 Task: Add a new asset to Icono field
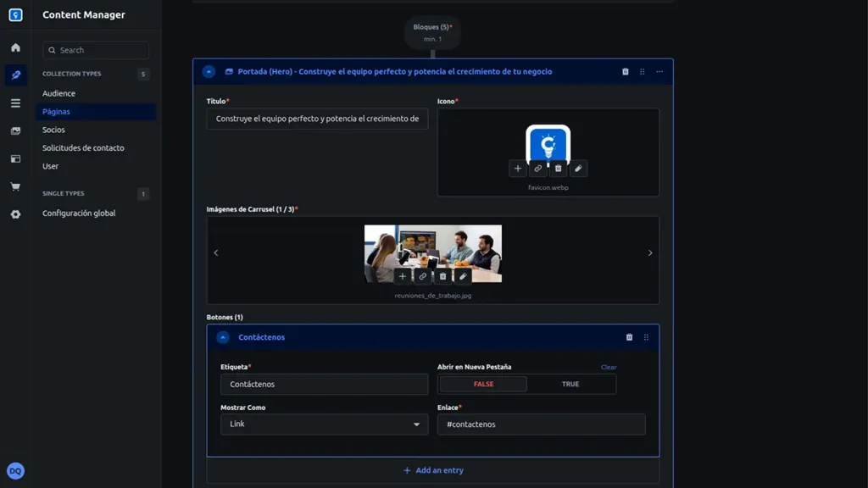(x=518, y=169)
